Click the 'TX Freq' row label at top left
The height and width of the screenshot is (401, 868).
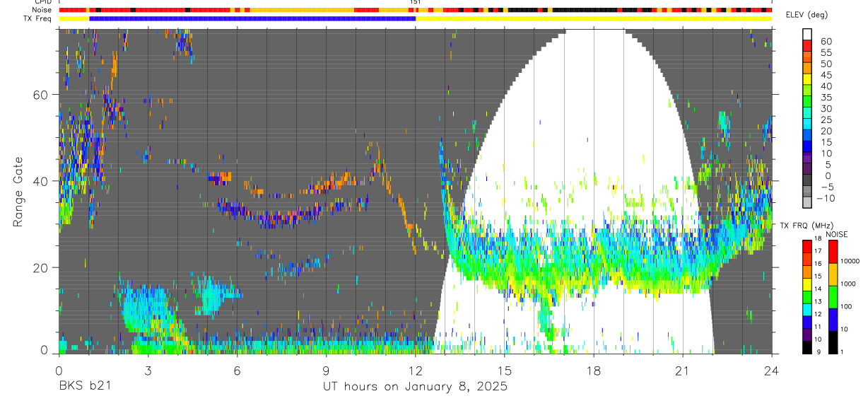[x=38, y=18]
